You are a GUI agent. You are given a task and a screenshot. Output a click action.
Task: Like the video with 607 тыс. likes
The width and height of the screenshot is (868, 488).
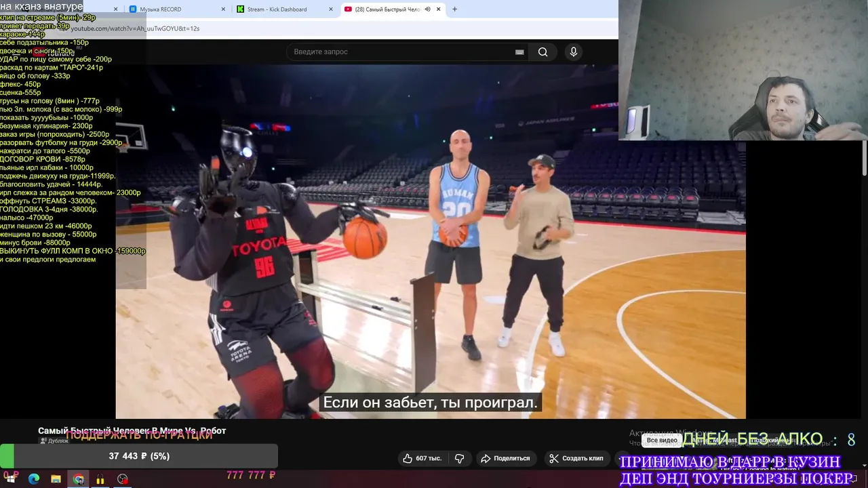pos(422,458)
